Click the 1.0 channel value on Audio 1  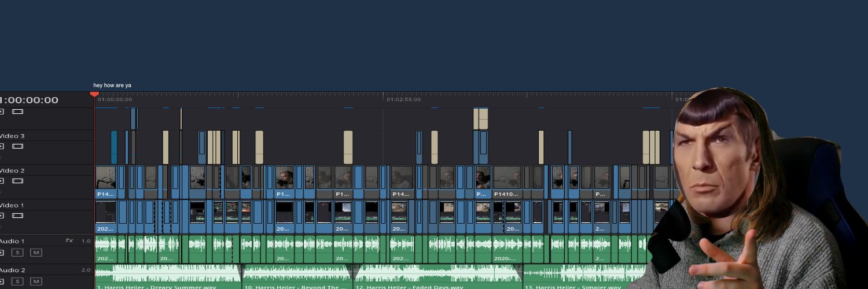point(86,241)
